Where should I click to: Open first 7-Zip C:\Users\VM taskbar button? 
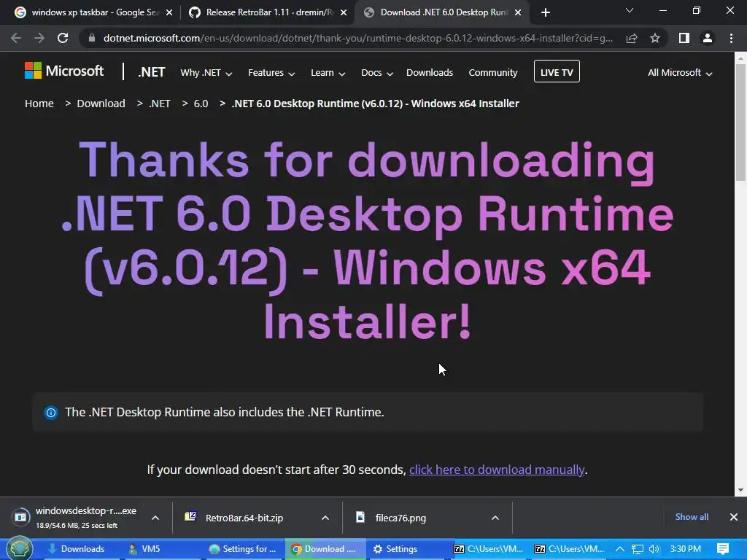tap(488, 549)
